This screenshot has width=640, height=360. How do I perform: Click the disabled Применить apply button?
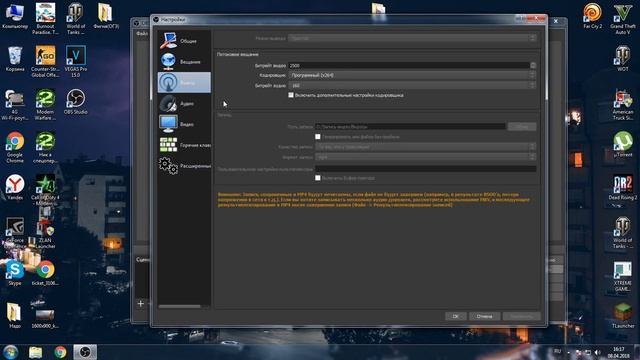tap(522, 316)
